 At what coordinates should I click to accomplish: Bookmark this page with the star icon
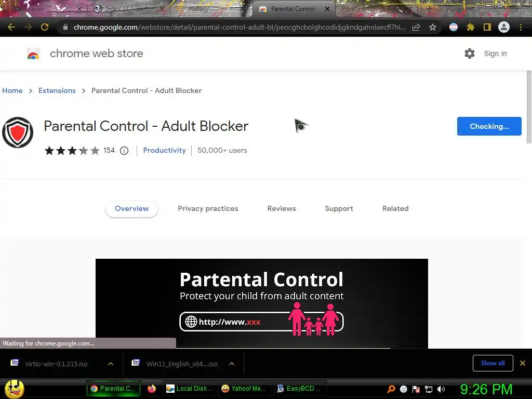(x=433, y=27)
